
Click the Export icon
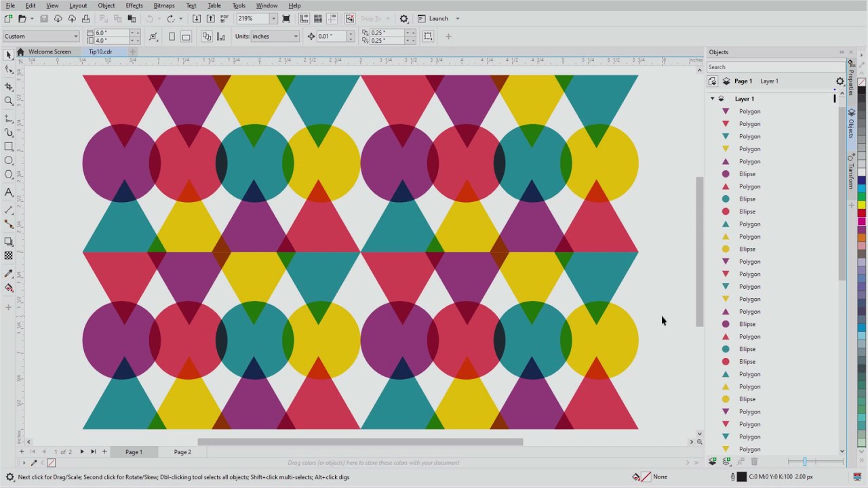pyautogui.click(x=210, y=18)
